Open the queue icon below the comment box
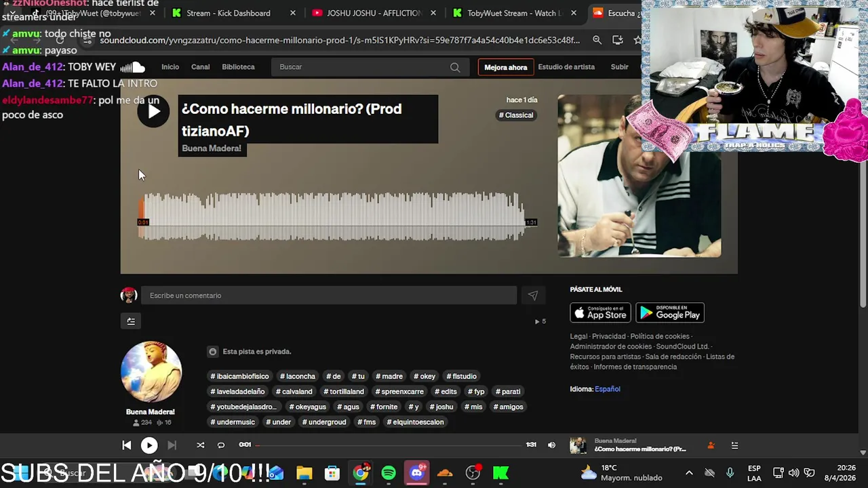This screenshot has height=488, width=868. click(x=131, y=321)
